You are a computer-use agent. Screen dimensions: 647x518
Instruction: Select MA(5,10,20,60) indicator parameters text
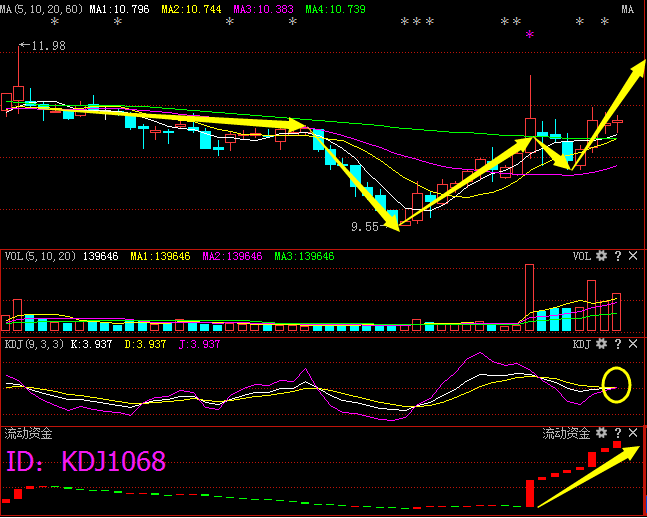(x=41, y=9)
